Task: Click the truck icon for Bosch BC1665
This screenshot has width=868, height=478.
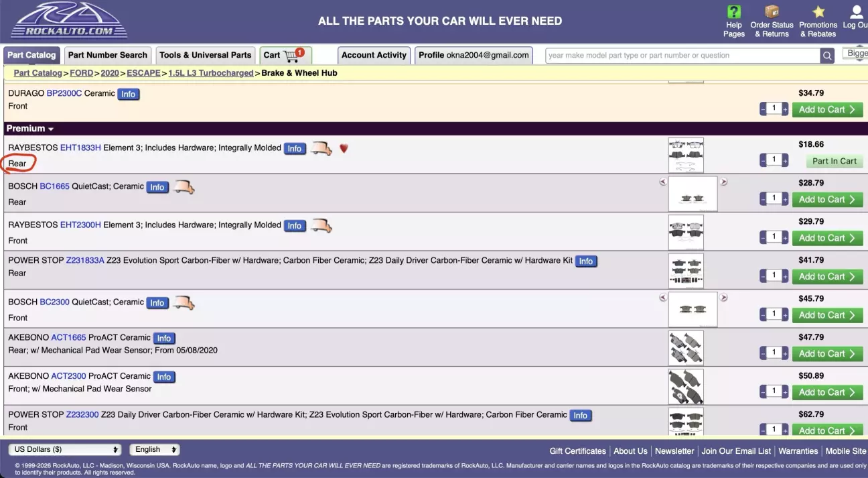Action: pos(184,188)
